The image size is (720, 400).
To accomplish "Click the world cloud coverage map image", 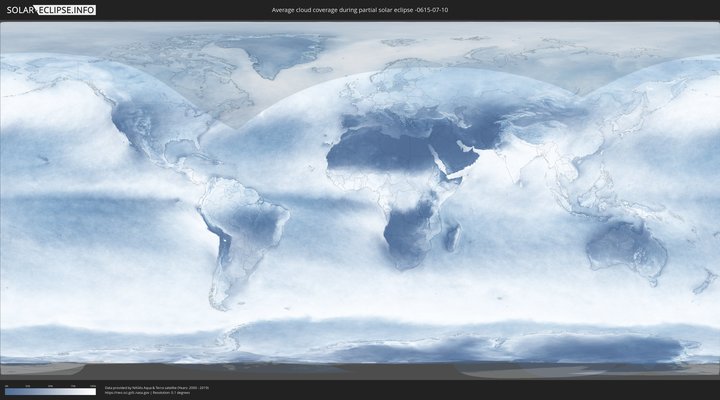I will click(x=360, y=200).
